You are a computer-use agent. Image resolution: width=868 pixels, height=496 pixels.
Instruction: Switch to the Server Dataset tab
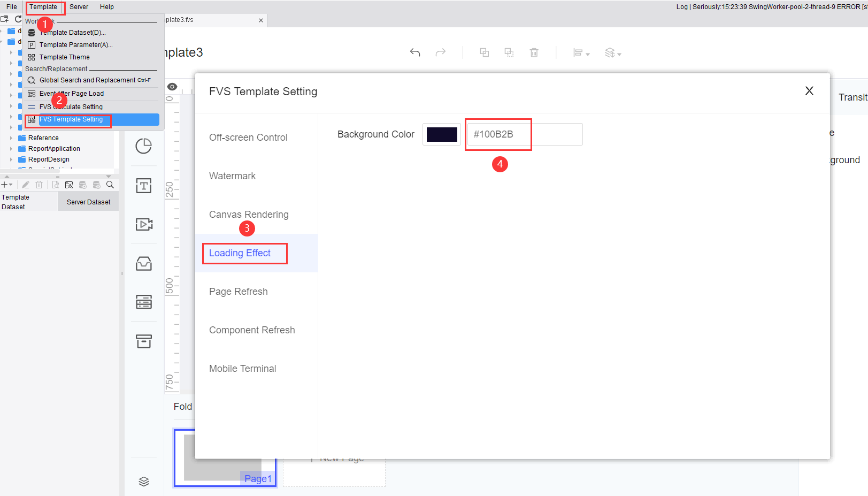(x=88, y=201)
